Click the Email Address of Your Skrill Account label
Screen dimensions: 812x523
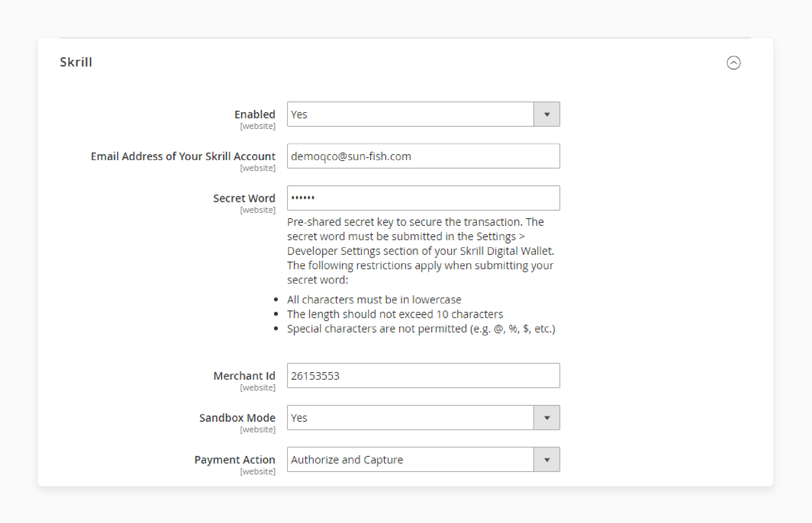(x=183, y=156)
